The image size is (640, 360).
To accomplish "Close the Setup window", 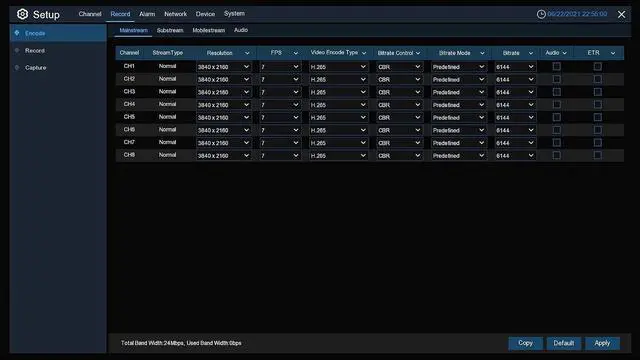I will [x=621, y=14].
